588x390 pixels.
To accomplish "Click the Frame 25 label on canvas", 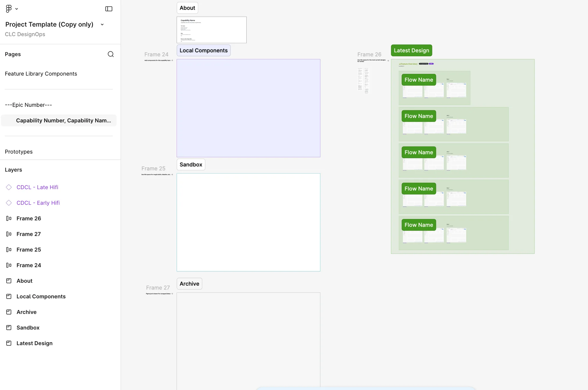I will click(153, 169).
